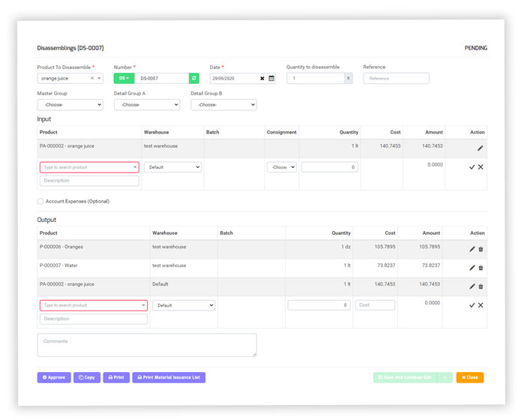The image size is (524, 420).
Task: Click the Print Material Issuance List button
Action: point(169,377)
